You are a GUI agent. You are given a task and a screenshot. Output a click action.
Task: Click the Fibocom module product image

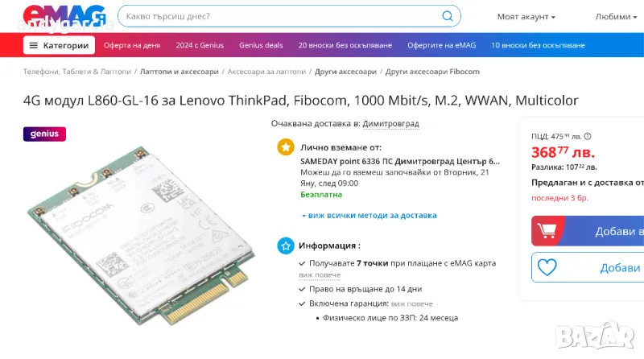click(142, 236)
